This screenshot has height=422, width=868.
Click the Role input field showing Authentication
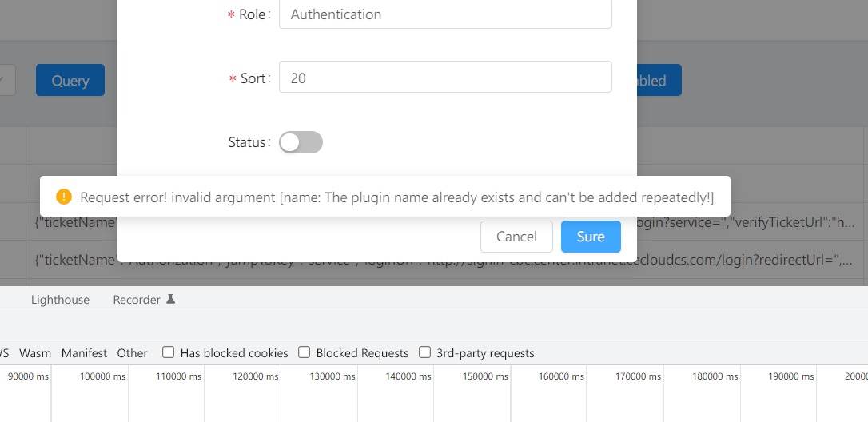click(x=445, y=14)
